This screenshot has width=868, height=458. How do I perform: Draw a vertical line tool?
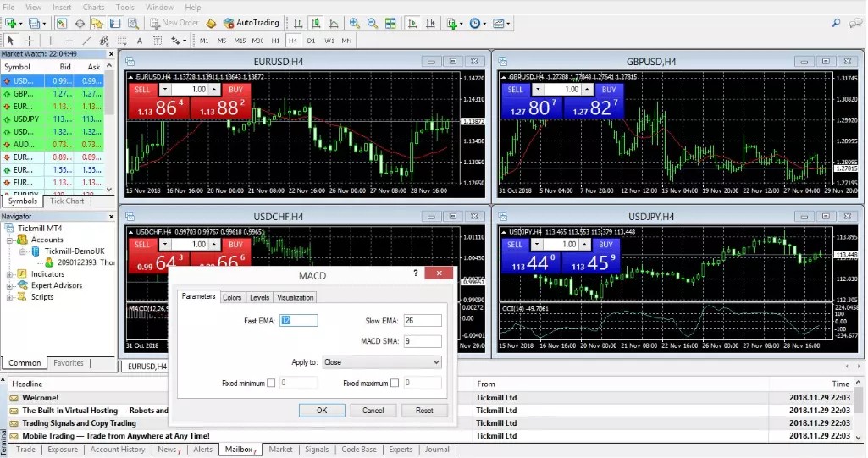tap(50, 41)
